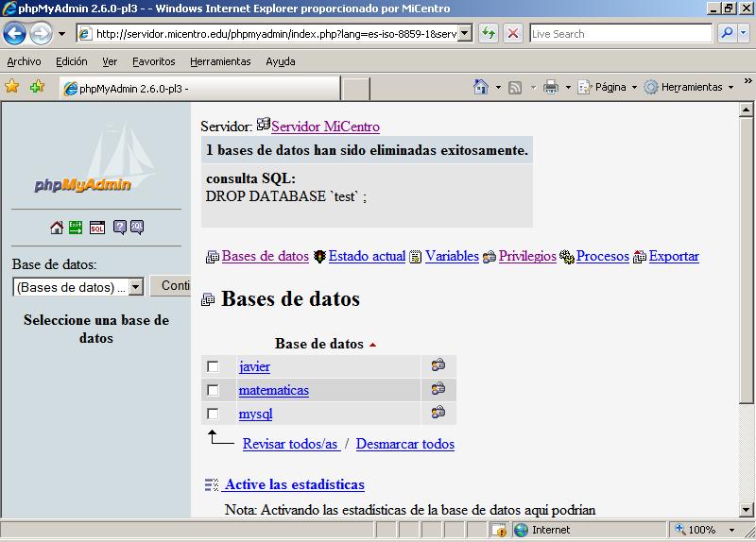Click in the Live Search input box
The image size is (756, 542).
619,33
